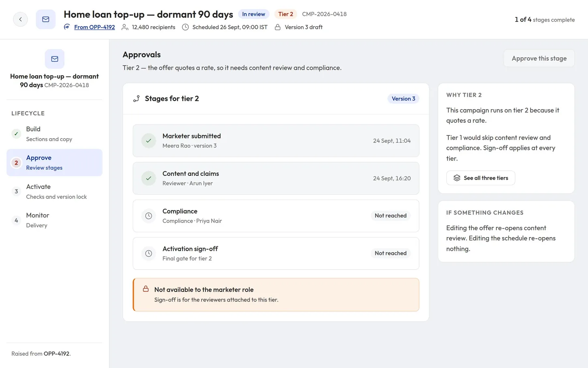588x368 pixels.
Task: Click the Reviewer · Arun Iyer text
Action: [187, 183]
